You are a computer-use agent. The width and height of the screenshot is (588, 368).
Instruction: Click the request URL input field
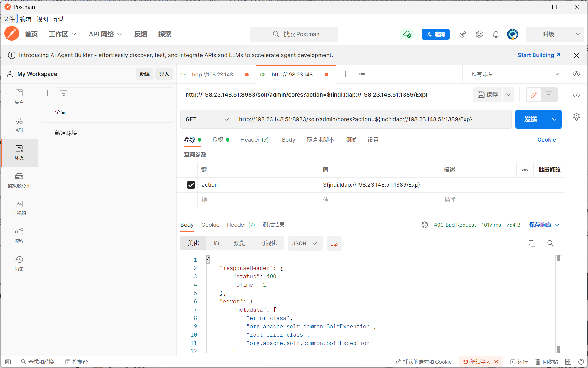tap(372, 119)
